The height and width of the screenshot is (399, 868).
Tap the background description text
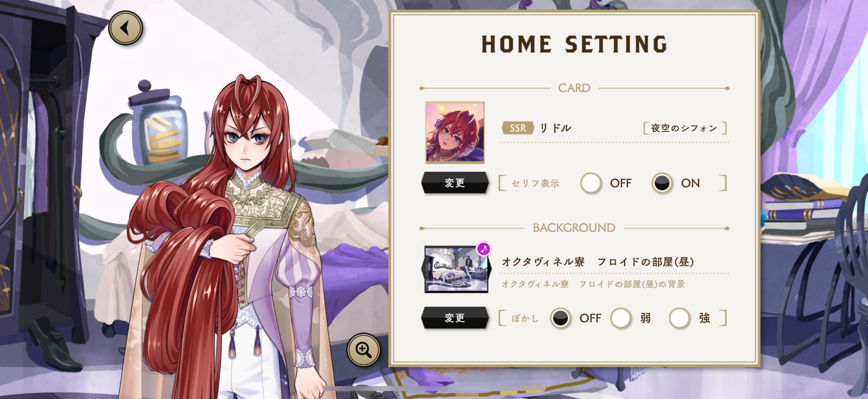coord(593,284)
